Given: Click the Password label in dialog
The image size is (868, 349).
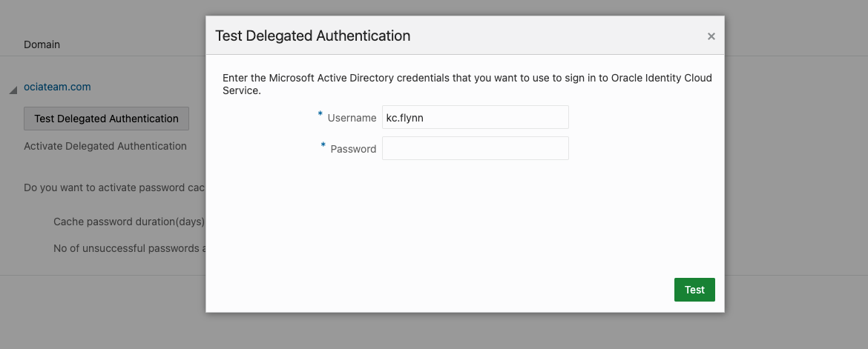Looking at the screenshot, I should tap(353, 149).
